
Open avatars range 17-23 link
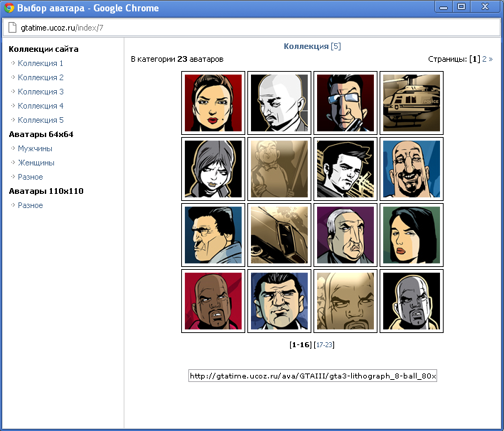(324, 344)
